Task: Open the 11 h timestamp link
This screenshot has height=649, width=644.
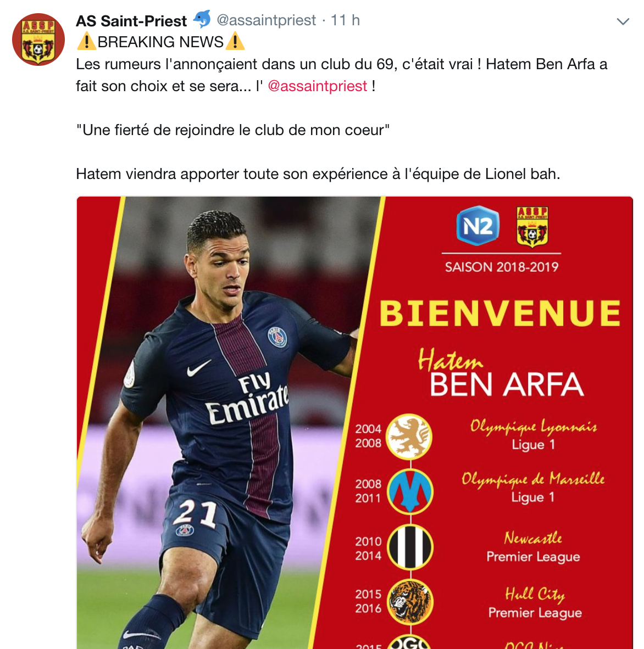Action: [x=345, y=20]
